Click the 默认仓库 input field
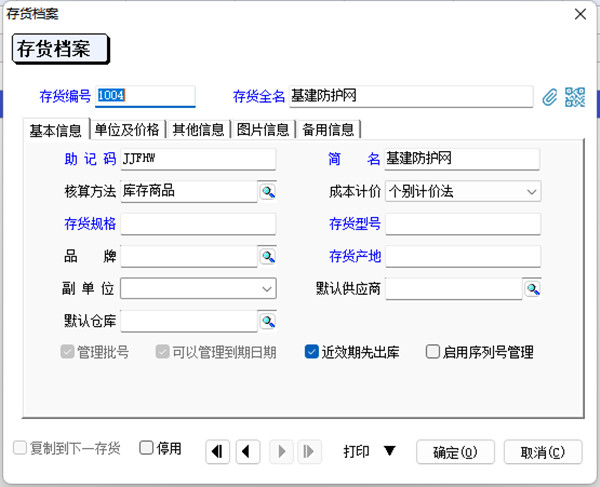 click(189, 321)
